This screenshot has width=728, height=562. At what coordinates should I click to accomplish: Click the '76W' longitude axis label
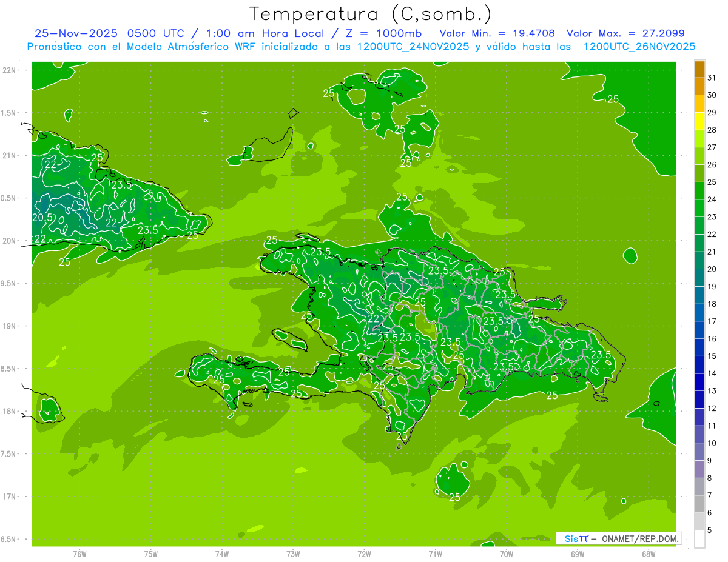pos(79,554)
